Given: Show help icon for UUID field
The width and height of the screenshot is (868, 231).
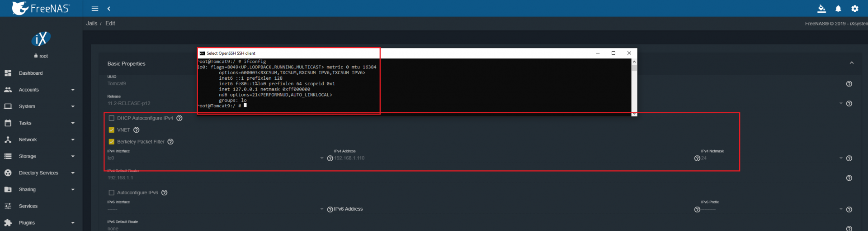Looking at the screenshot, I should coord(849,84).
